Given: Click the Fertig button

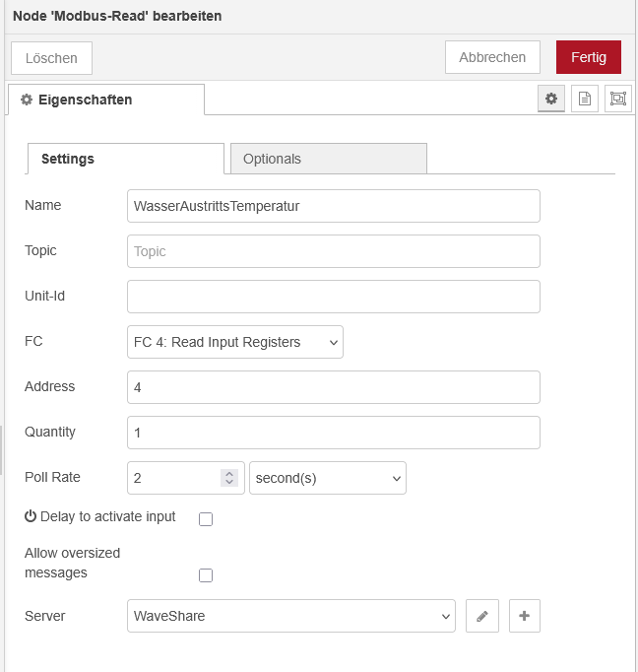Looking at the screenshot, I should [x=588, y=57].
